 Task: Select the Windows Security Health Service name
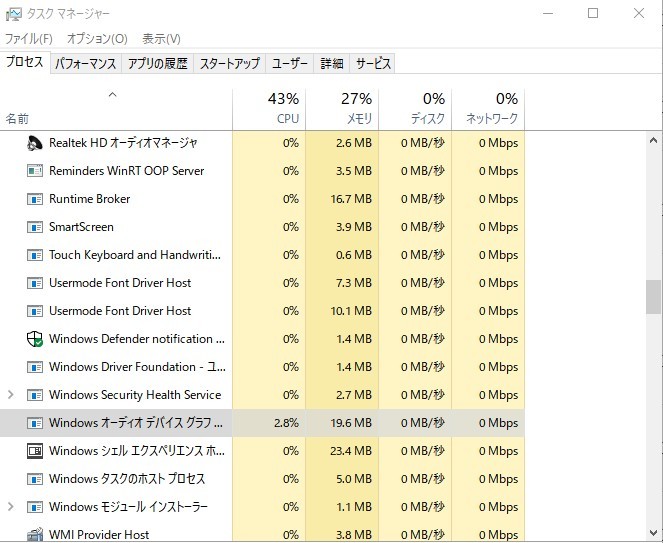tap(135, 395)
